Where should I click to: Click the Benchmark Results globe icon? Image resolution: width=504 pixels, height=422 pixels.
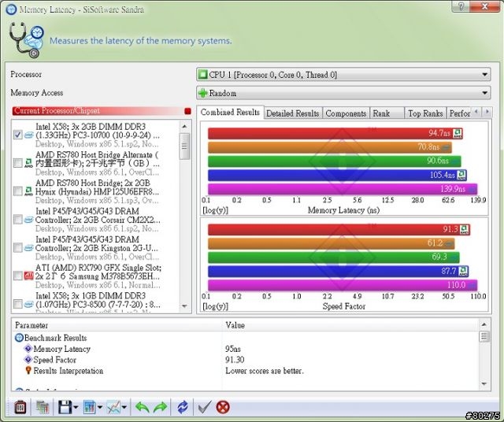pos(19,338)
